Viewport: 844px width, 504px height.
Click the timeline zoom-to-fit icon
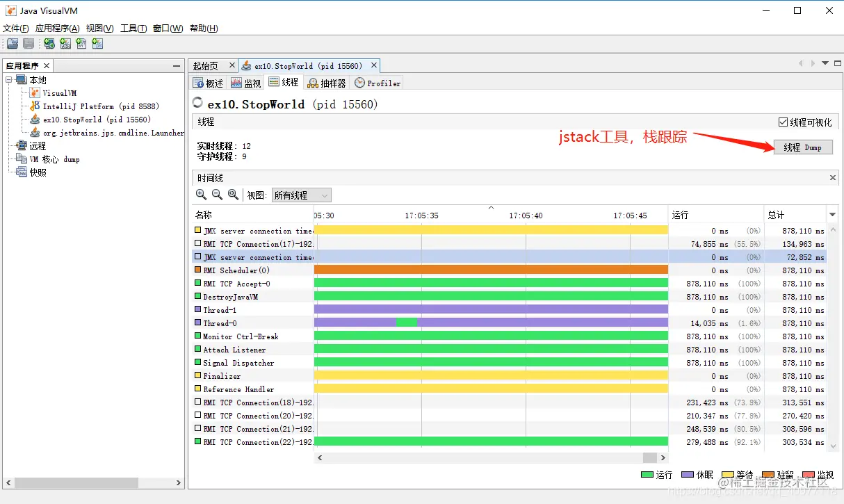coord(233,195)
